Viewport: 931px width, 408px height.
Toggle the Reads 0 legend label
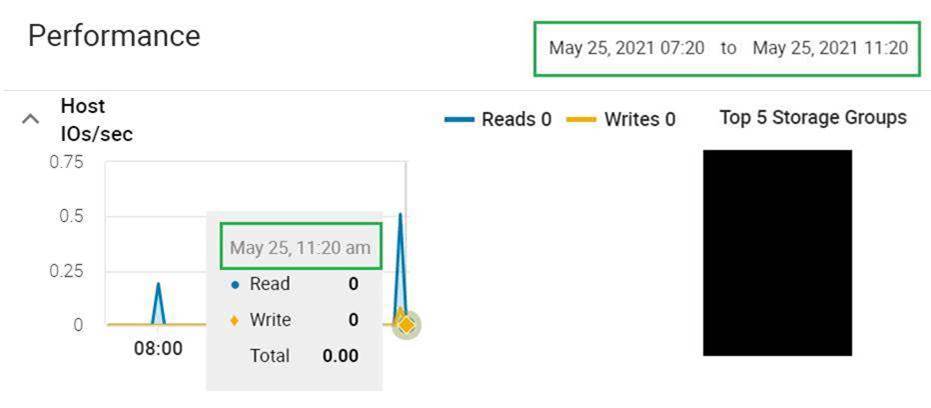(516, 120)
